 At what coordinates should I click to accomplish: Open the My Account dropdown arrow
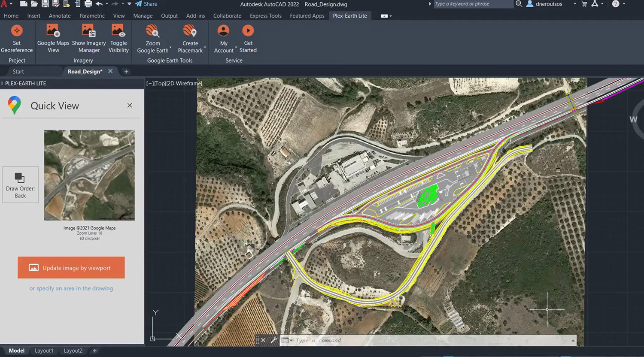tap(236, 47)
